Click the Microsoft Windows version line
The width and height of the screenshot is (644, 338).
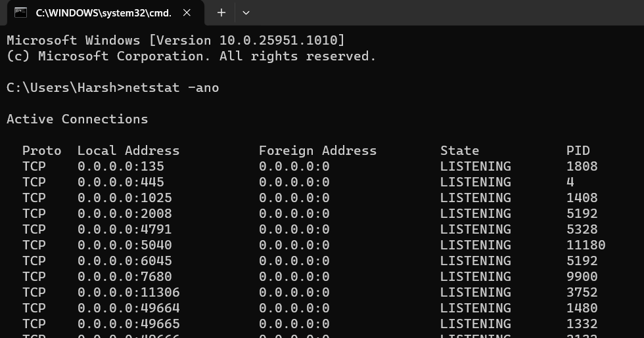click(x=175, y=40)
